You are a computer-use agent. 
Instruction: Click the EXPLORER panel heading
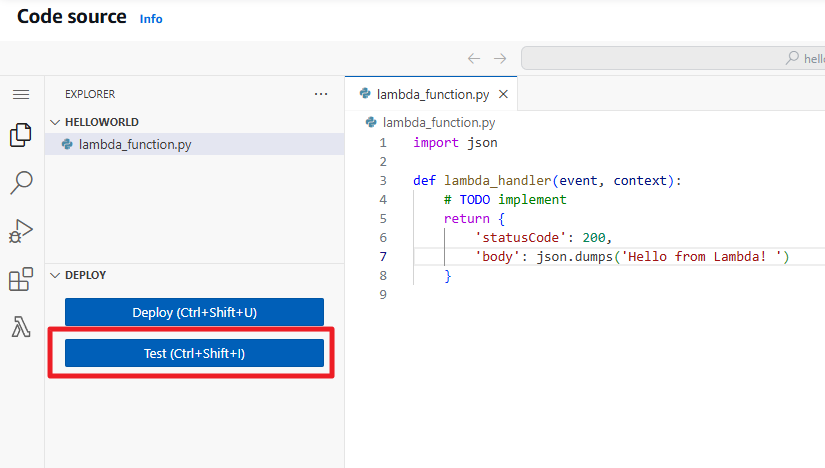tap(90, 94)
